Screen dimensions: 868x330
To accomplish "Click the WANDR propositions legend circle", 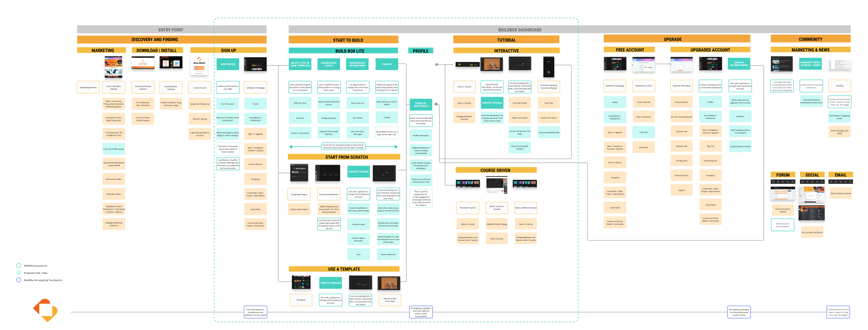I will click(19, 265).
